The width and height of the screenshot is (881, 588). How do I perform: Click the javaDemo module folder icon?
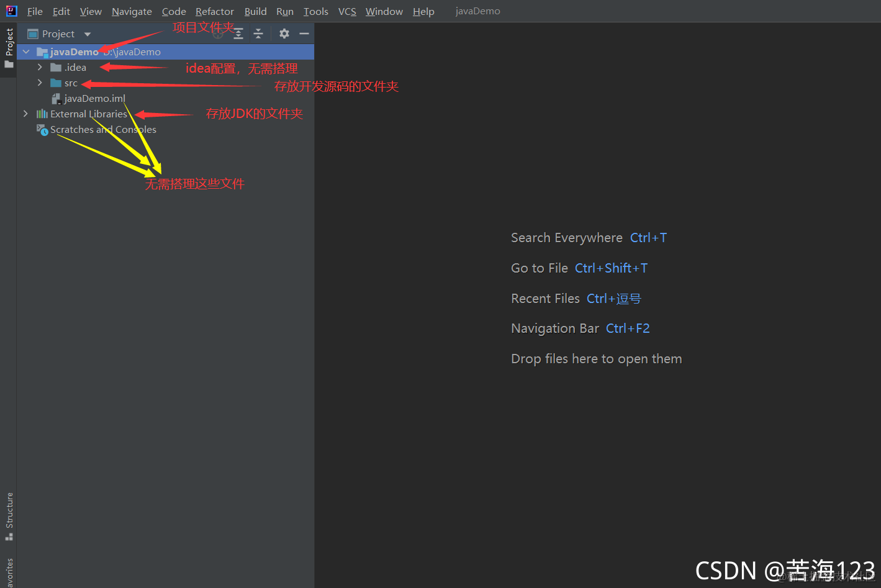click(x=42, y=52)
